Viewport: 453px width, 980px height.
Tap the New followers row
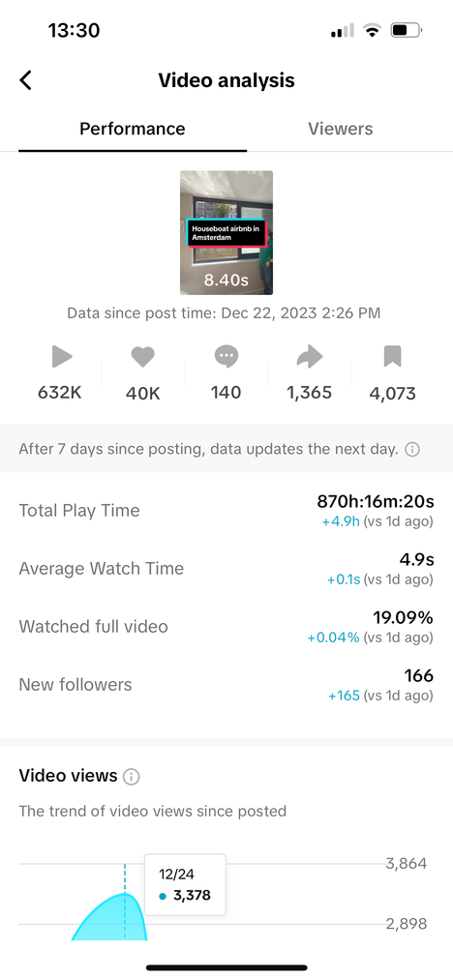[226, 685]
